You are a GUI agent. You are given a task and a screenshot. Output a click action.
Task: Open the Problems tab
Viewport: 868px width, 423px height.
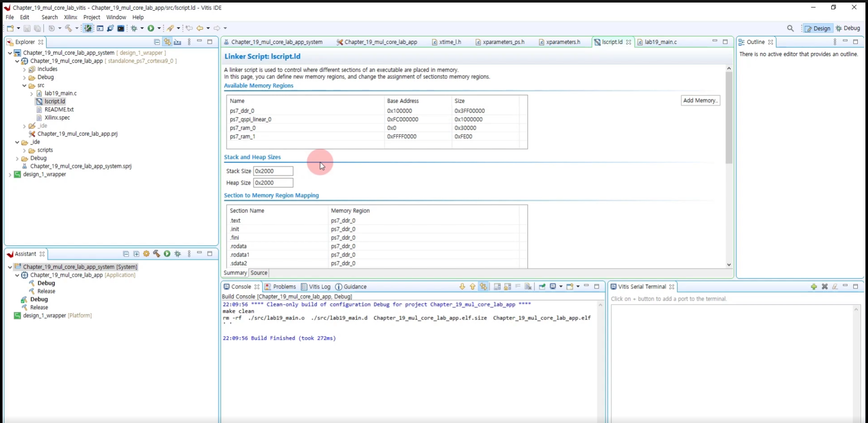[280, 287]
